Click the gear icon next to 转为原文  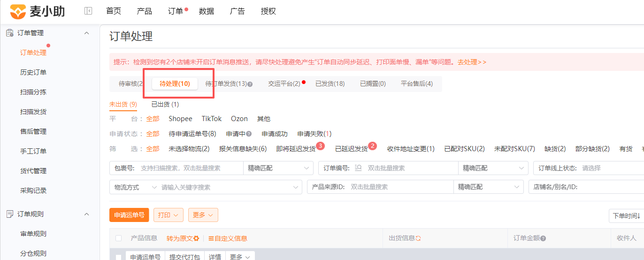(x=197, y=238)
